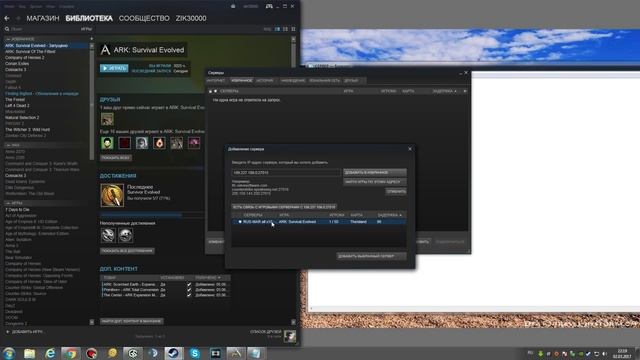
Task: Switch library to detail view icon
Action: click(x=278, y=29)
